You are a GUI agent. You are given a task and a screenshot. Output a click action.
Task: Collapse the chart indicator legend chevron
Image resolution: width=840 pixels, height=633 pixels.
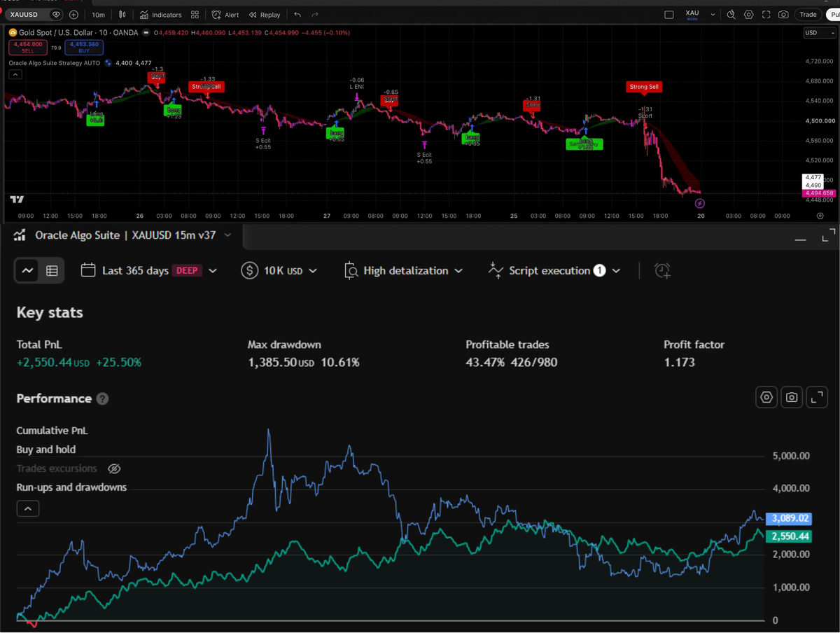15,75
